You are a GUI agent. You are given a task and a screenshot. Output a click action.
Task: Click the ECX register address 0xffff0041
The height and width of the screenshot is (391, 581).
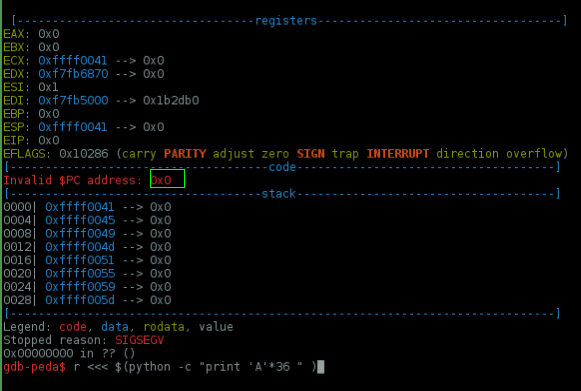coord(73,60)
